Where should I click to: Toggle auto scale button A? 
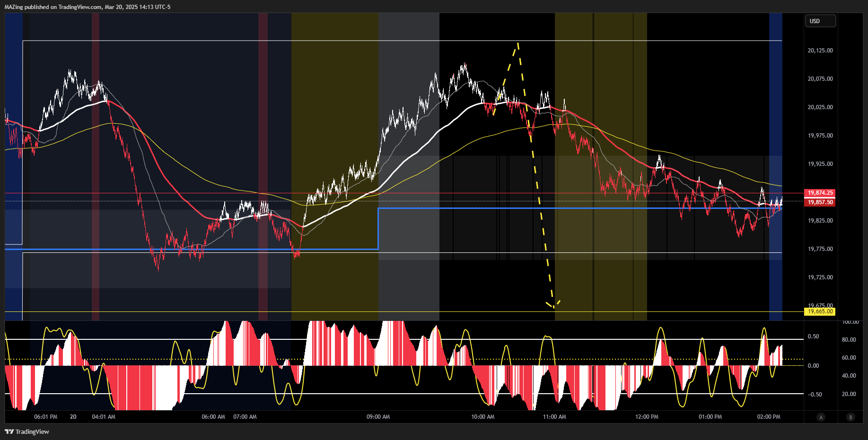pyautogui.click(x=821, y=417)
